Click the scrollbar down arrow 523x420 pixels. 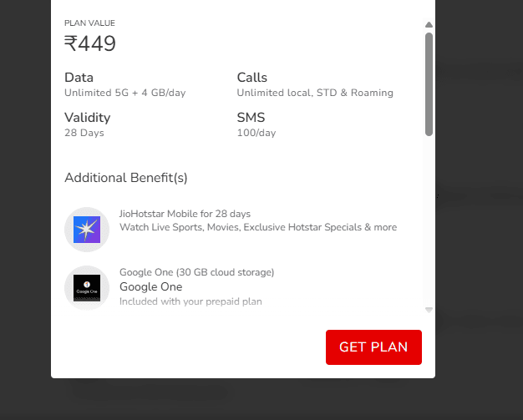click(429, 310)
